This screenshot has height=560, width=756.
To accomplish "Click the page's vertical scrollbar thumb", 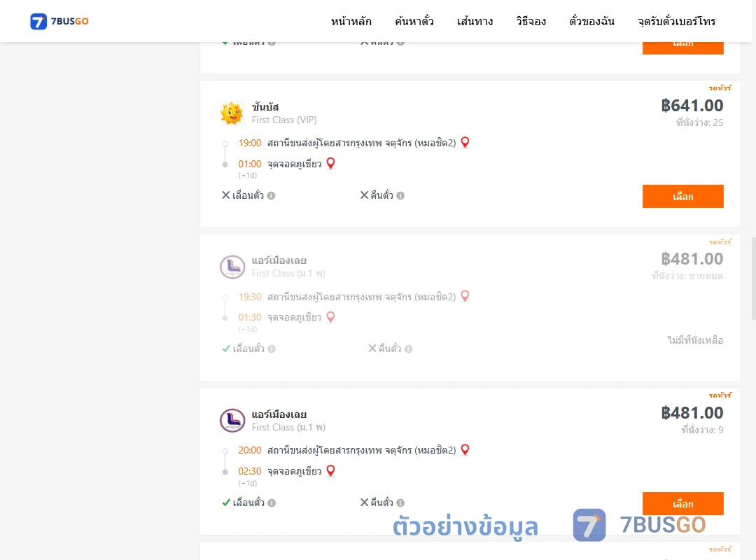I will tap(754, 279).
